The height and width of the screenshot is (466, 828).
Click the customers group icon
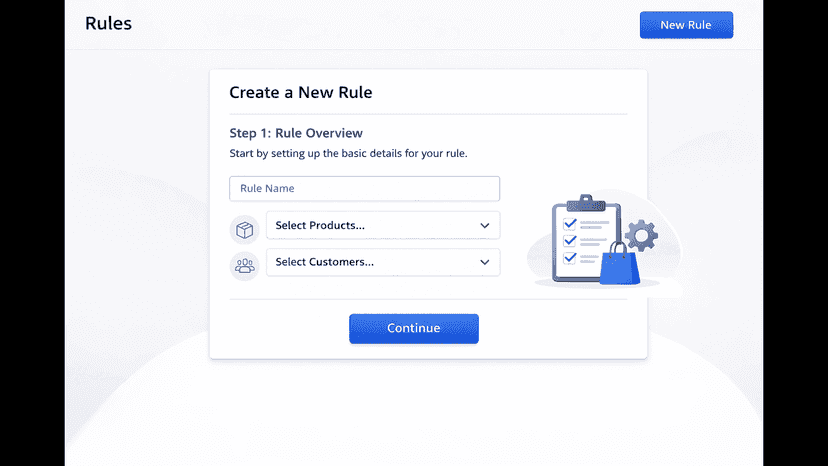tap(244, 266)
